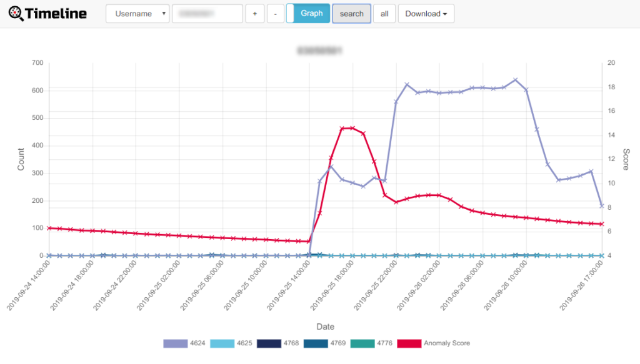Click the last purple data point at chart end

(602, 206)
